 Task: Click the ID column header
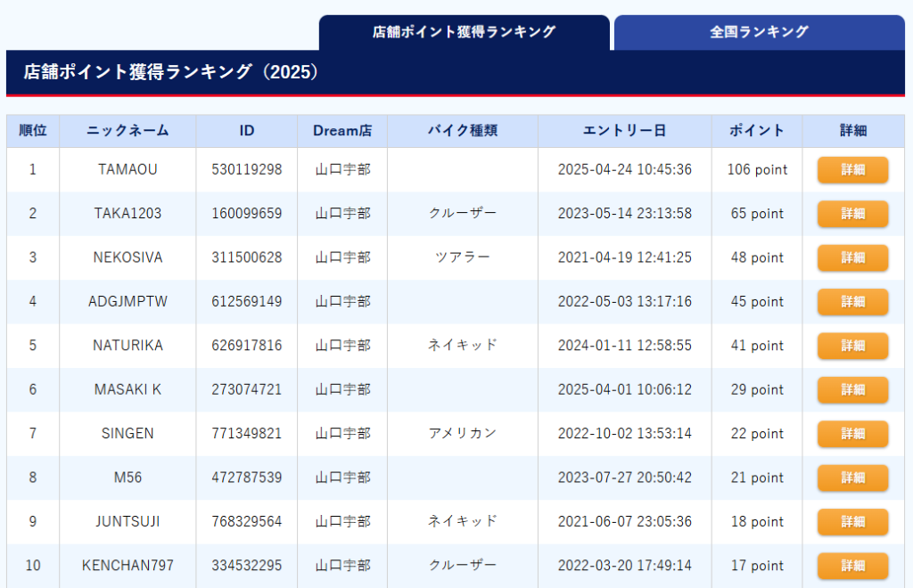pos(247,131)
